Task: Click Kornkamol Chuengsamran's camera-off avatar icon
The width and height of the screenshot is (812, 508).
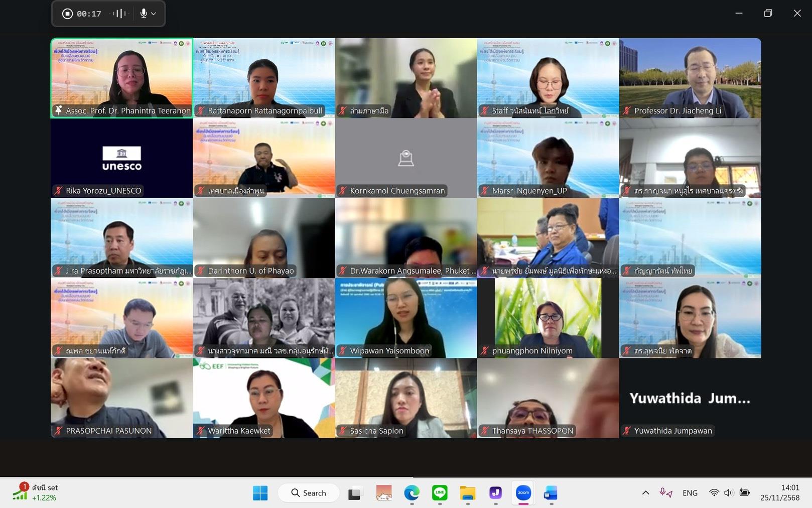Action: 405,159
